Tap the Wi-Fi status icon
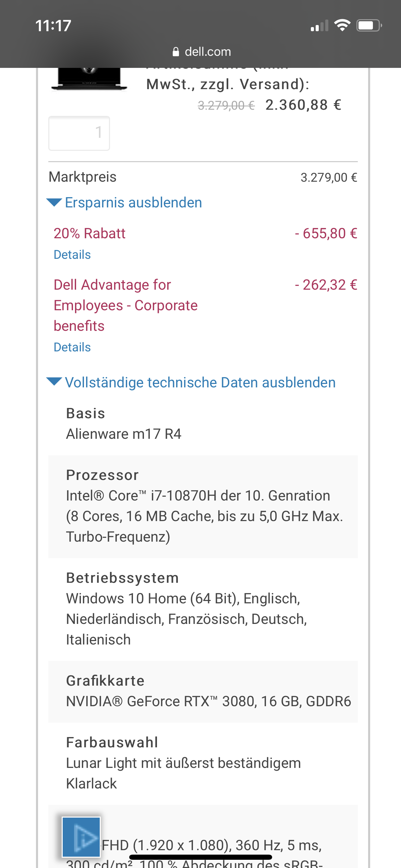401x868 pixels. coord(342,25)
